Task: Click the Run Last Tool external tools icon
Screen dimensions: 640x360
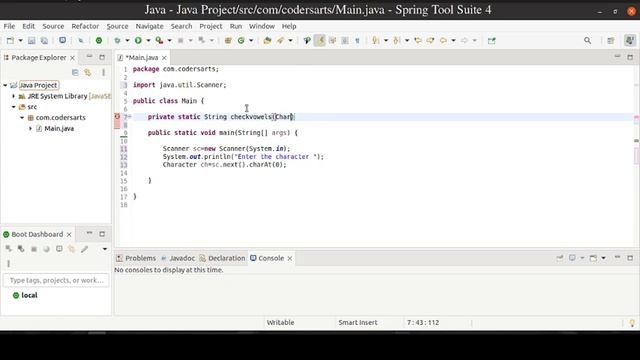Action: click(159, 40)
